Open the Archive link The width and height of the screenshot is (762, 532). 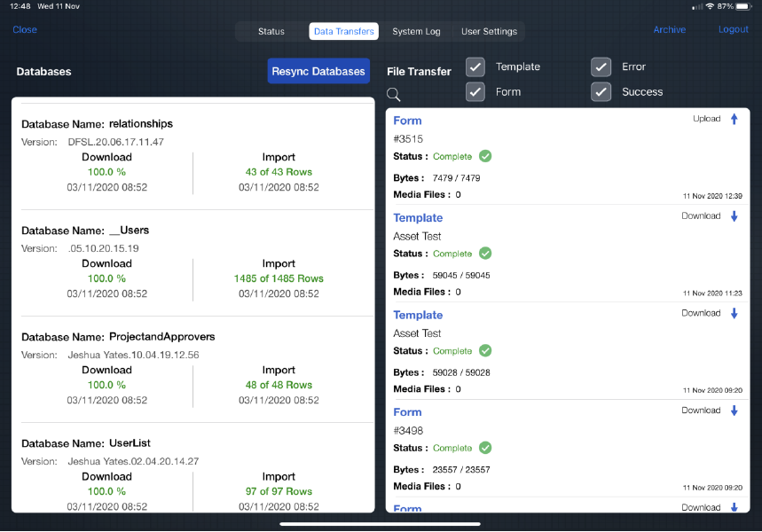coord(669,30)
